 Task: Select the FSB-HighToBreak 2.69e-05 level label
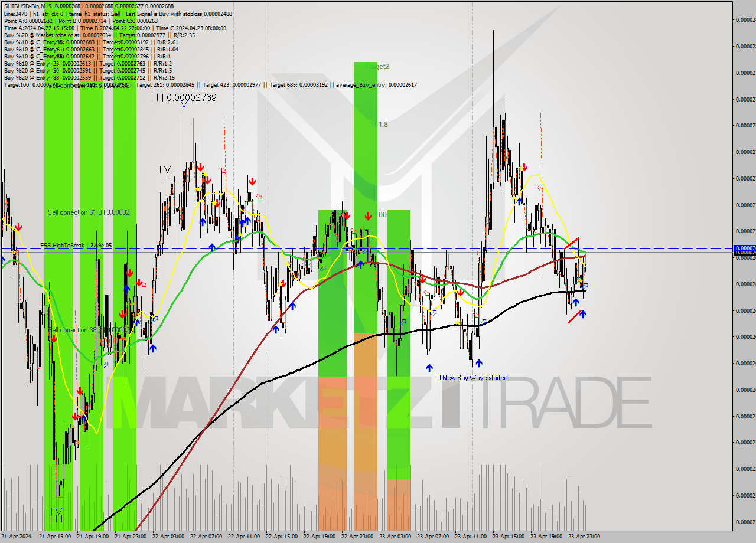click(76, 245)
